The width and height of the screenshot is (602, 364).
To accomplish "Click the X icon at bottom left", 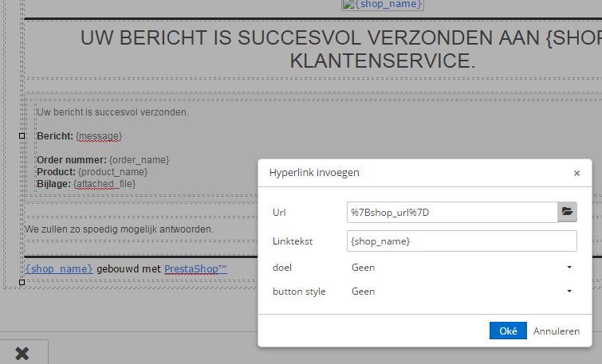I will 22,354.
